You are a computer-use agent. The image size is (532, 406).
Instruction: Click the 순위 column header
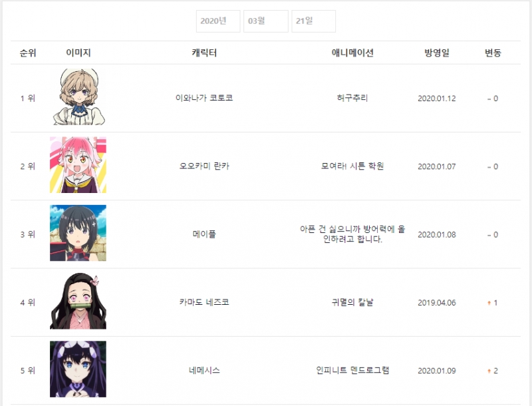tap(28, 53)
